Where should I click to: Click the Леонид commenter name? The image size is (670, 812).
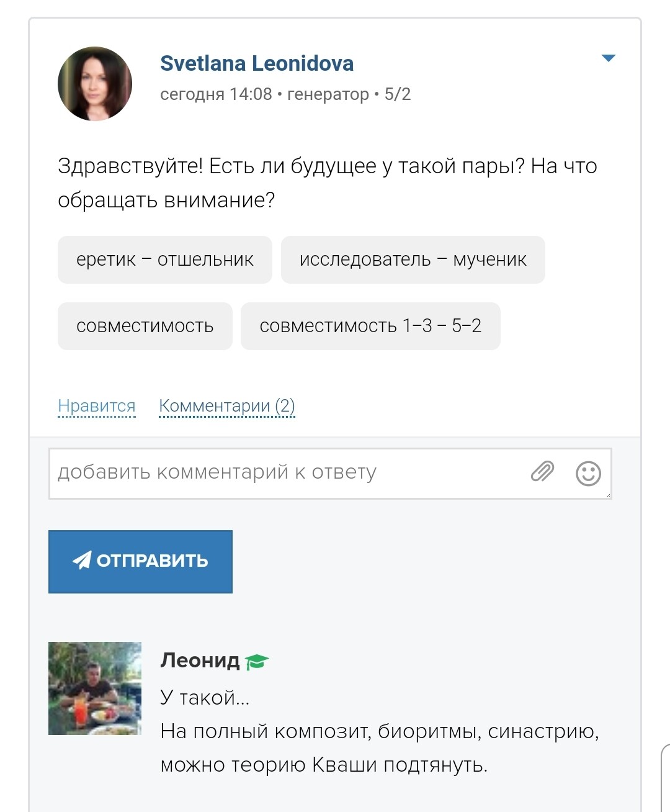(200, 660)
